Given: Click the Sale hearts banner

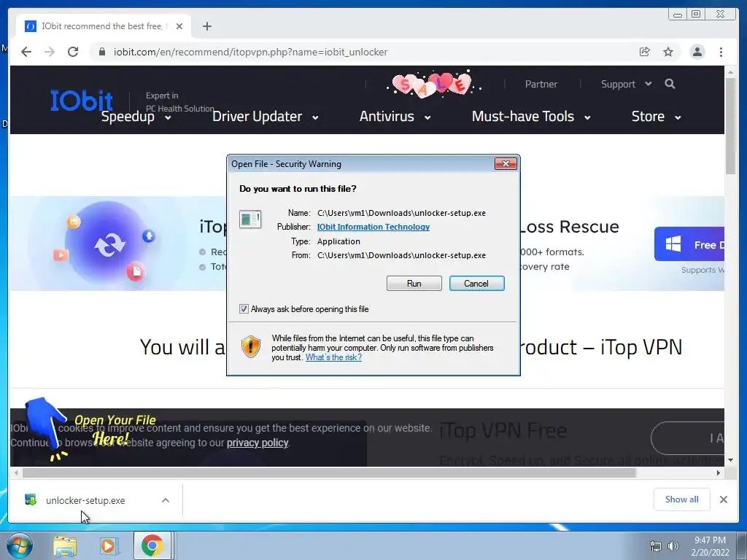Looking at the screenshot, I should click(x=433, y=85).
